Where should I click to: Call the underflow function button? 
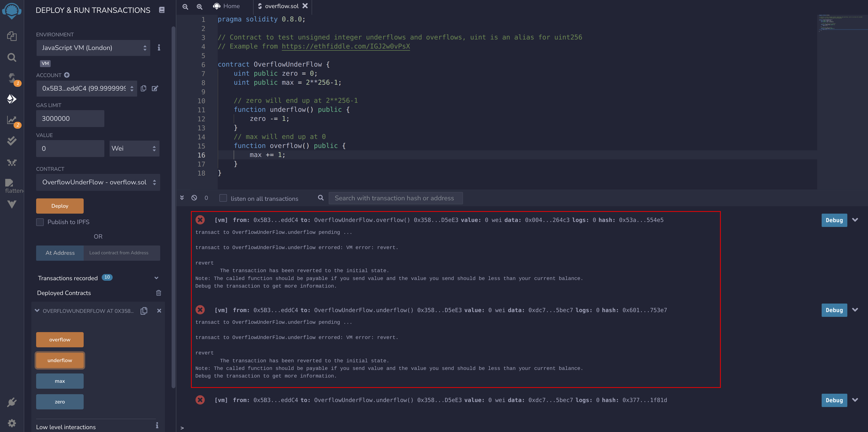[x=60, y=360]
